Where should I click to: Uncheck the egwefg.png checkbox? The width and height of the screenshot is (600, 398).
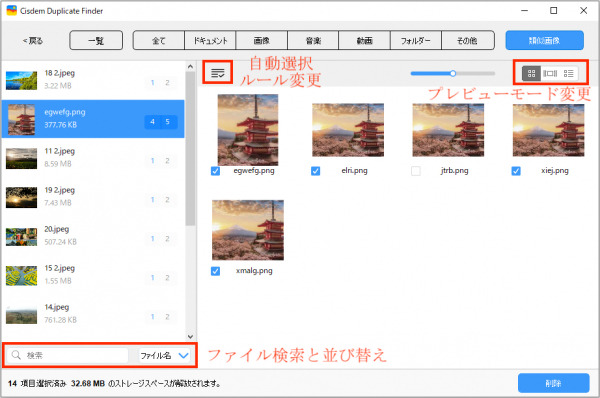(x=215, y=171)
